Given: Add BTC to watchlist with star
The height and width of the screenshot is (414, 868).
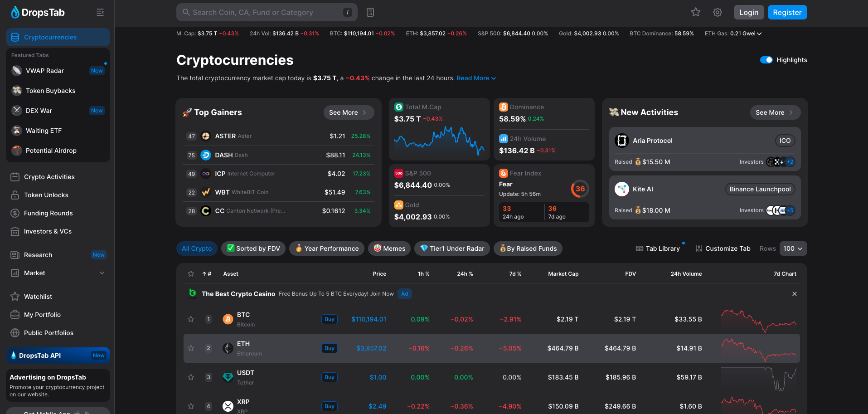Looking at the screenshot, I should (191, 319).
